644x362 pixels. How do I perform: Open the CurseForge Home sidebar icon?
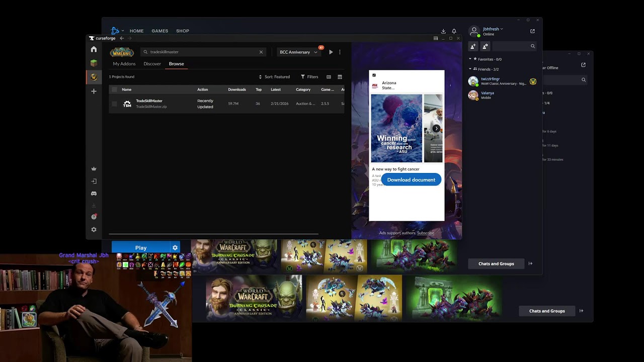pyautogui.click(x=94, y=49)
